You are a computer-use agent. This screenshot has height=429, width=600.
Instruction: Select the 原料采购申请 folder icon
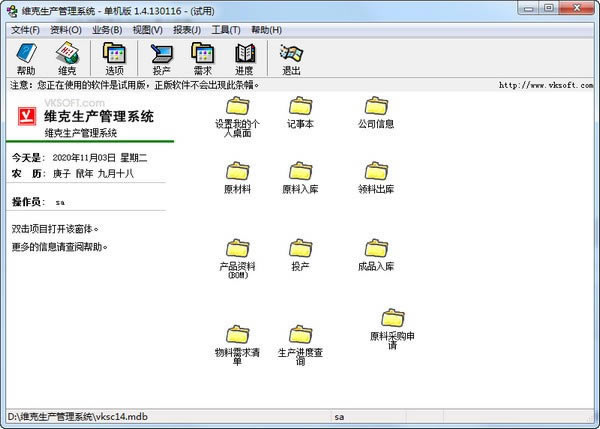point(392,319)
